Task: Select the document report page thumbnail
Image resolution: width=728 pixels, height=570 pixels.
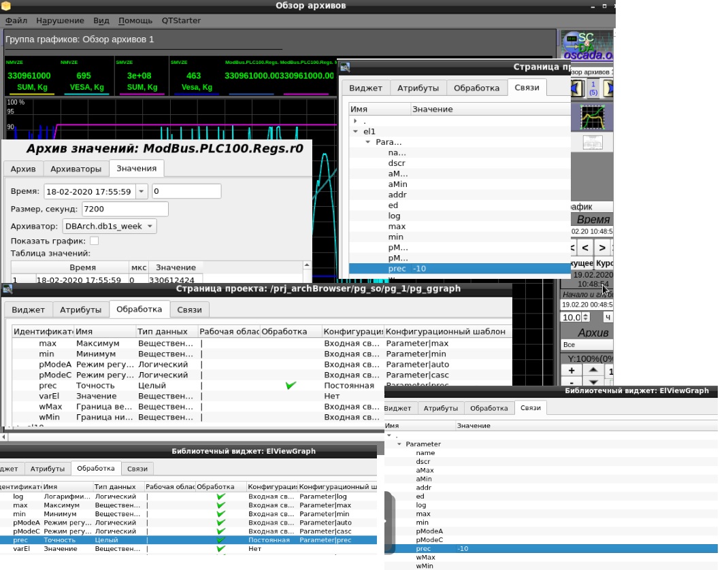Action: (x=592, y=142)
